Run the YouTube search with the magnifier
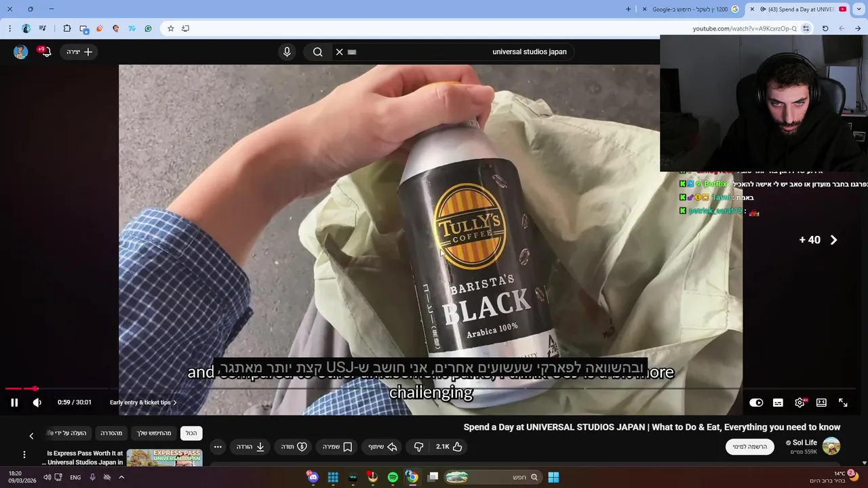Viewport: 868px width, 488px height. (317, 52)
